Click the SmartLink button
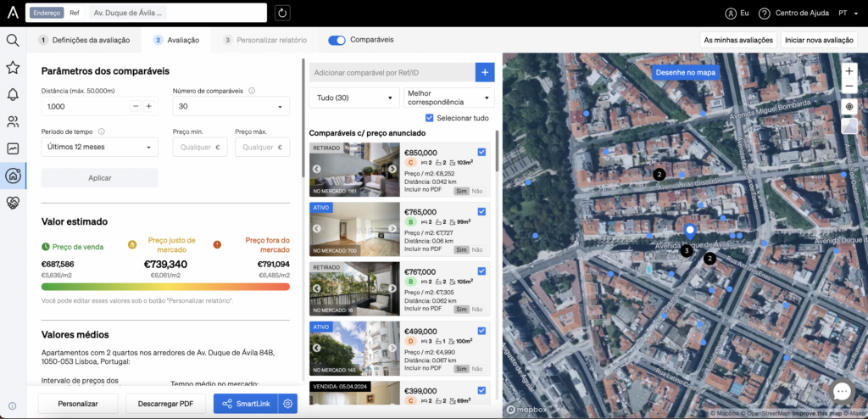The image size is (868, 419). coord(246,404)
